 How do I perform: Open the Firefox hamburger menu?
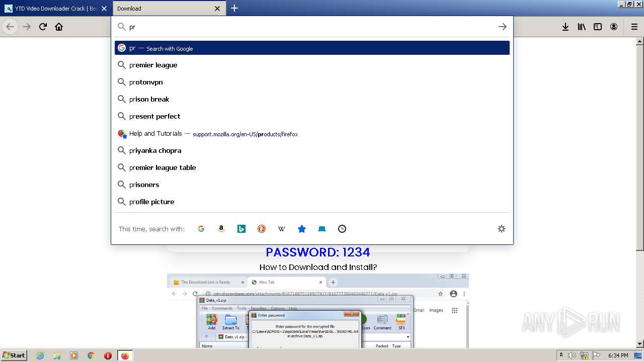pyautogui.click(x=634, y=27)
